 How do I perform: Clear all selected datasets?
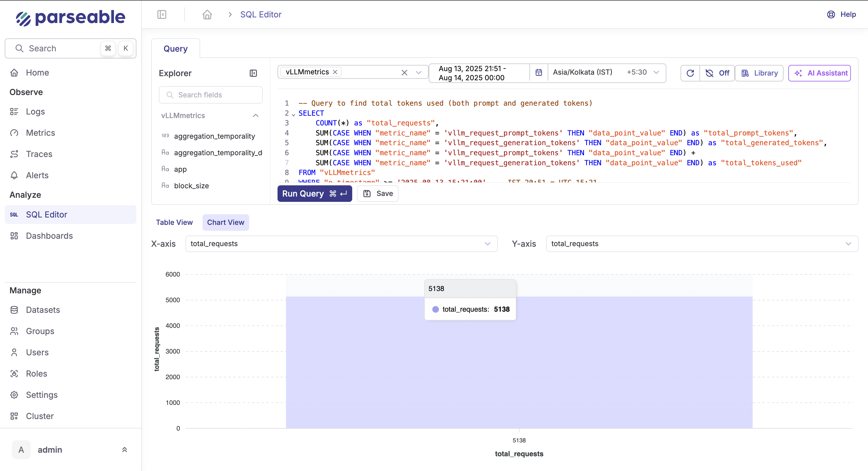point(404,72)
